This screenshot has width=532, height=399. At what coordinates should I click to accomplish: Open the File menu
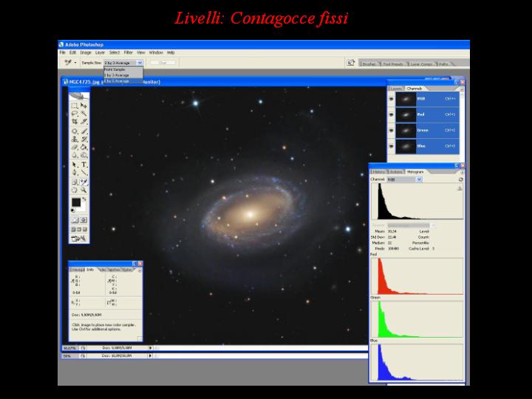point(62,52)
